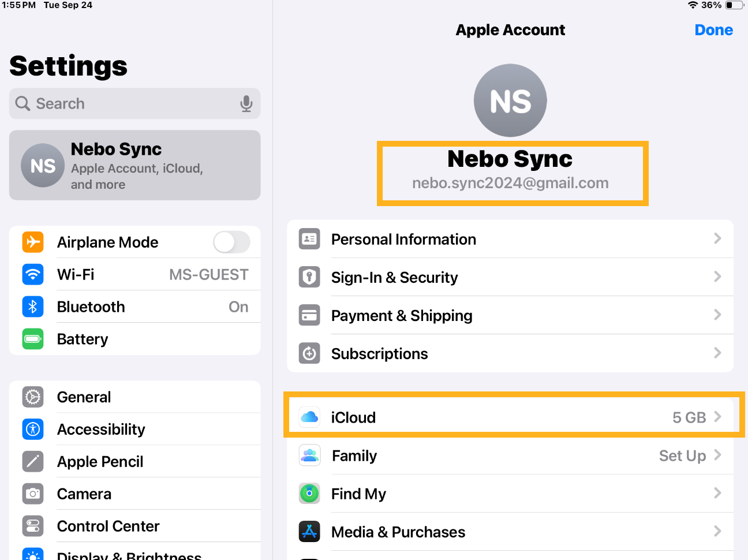Tap the Control Center icon
The height and width of the screenshot is (560, 748).
click(33, 526)
